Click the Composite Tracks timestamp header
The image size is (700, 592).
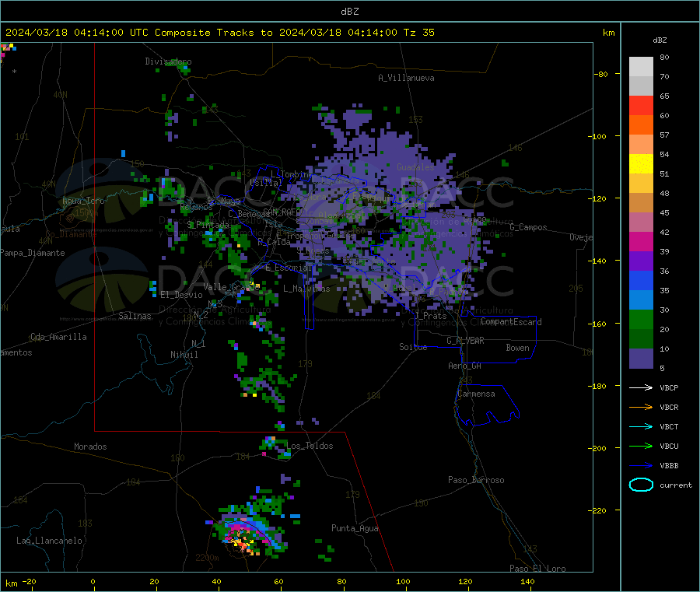tap(219, 33)
